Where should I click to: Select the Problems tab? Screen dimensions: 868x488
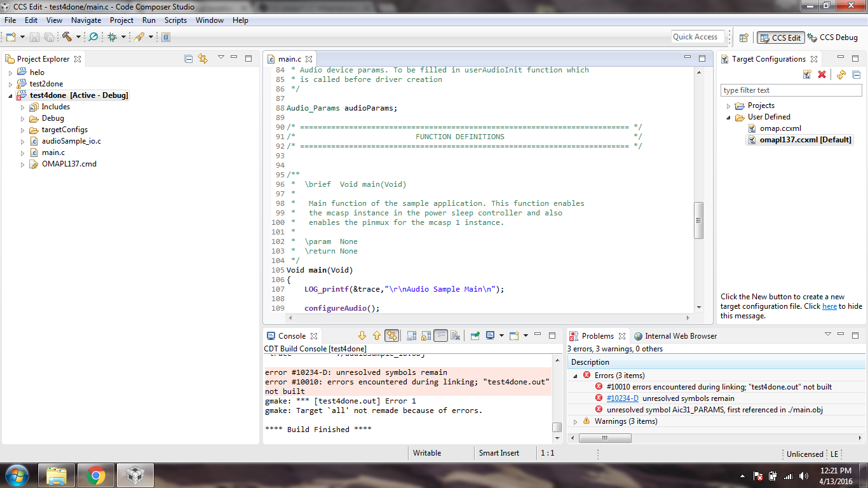coord(597,335)
